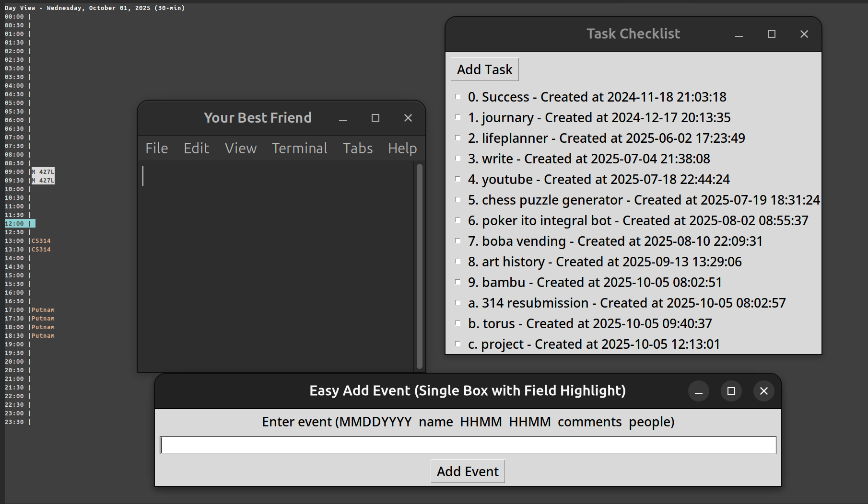Check the 'c. project' task checkbox
Image resolution: width=868 pixels, height=504 pixels.
458,344
